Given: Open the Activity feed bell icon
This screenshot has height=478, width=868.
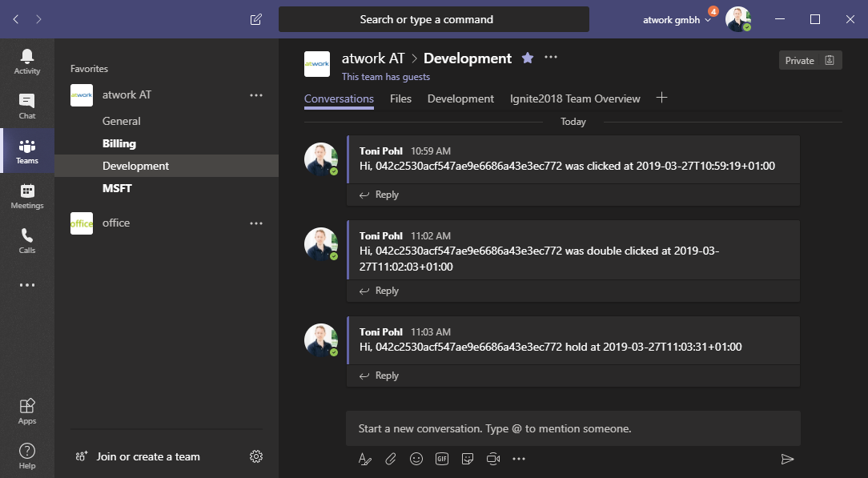Looking at the screenshot, I should pos(27,61).
